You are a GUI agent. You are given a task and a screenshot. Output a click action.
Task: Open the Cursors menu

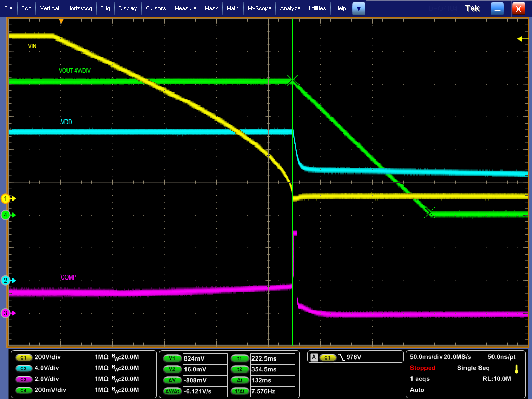[156, 8]
